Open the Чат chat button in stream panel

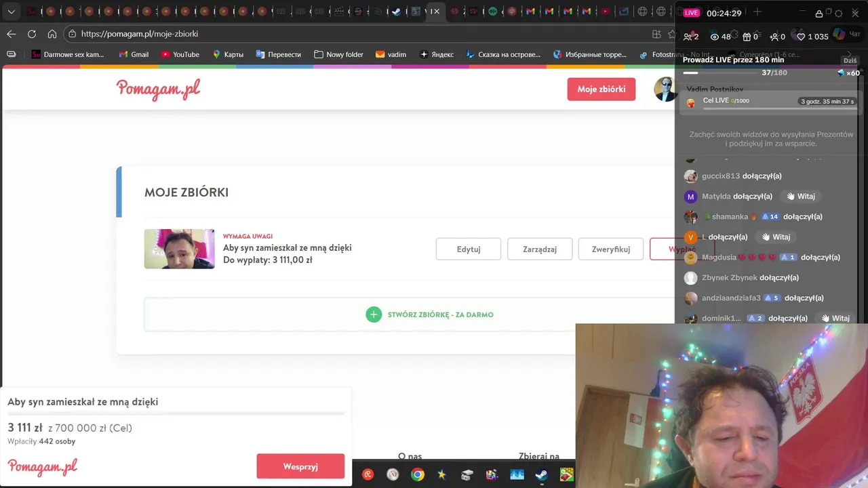(x=848, y=35)
